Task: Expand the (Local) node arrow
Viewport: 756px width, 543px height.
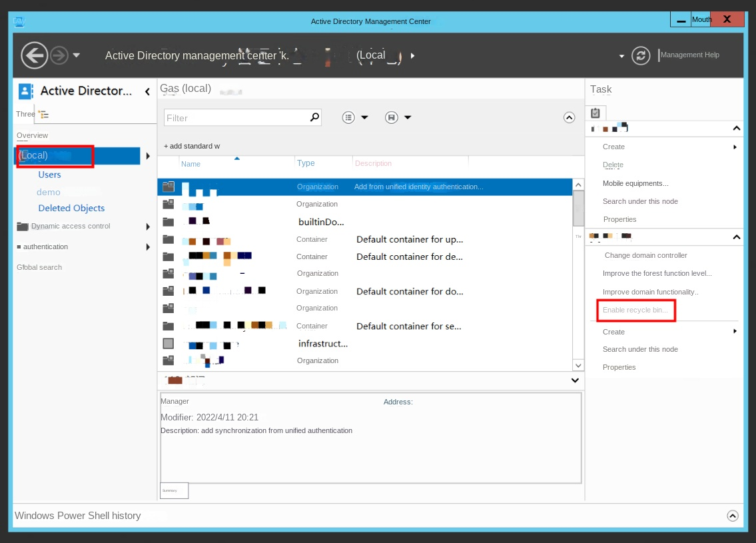Action: tap(148, 156)
